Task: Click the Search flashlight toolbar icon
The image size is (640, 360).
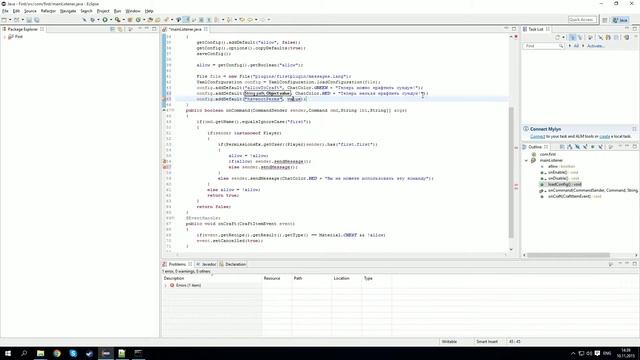Action: pos(166,20)
